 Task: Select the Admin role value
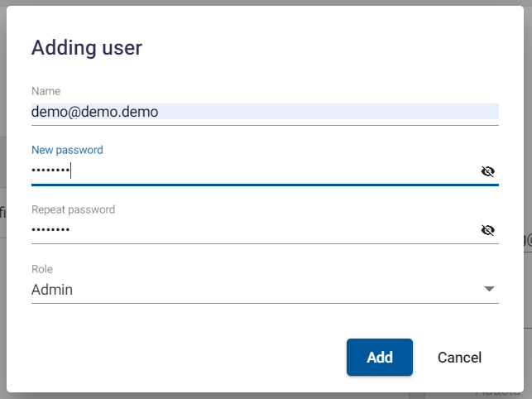click(52, 290)
